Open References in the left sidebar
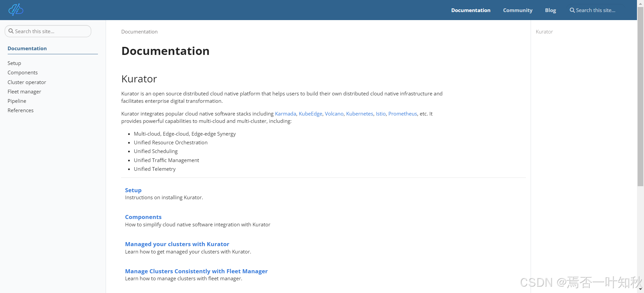 (20, 111)
